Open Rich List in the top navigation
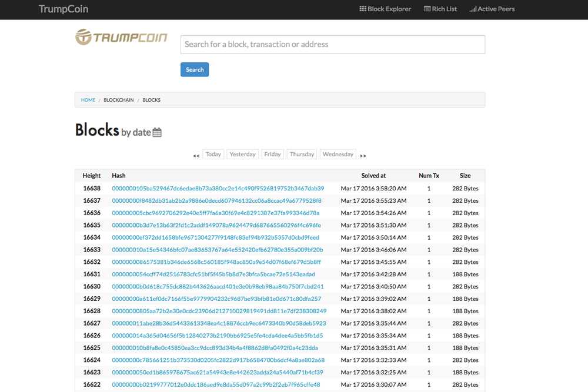 (x=440, y=9)
